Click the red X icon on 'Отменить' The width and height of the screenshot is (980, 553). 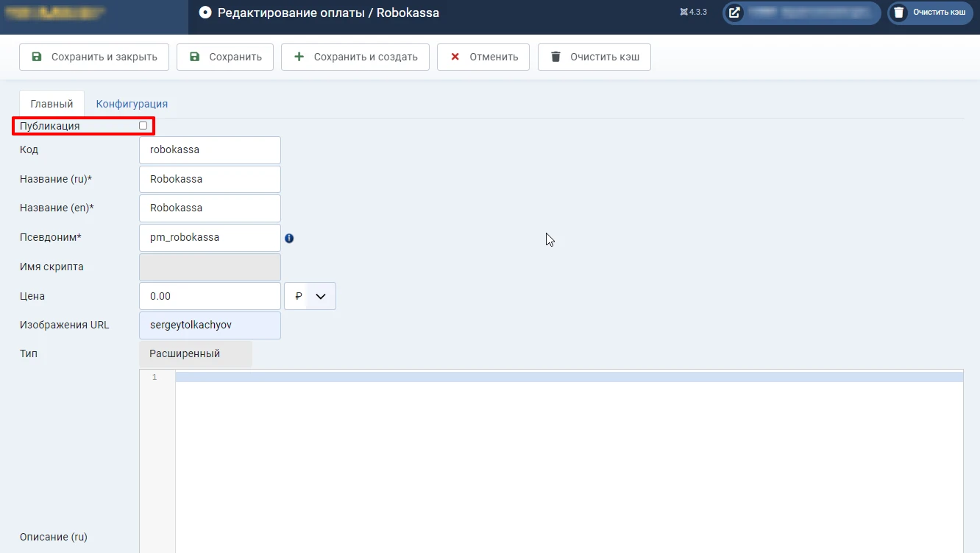[x=455, y=57]
